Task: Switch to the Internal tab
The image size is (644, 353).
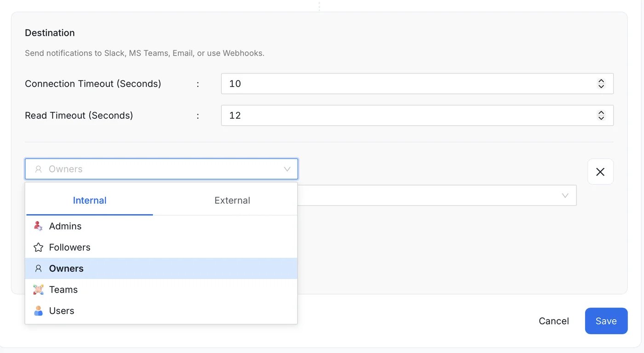Action: [x=90, y=200]
